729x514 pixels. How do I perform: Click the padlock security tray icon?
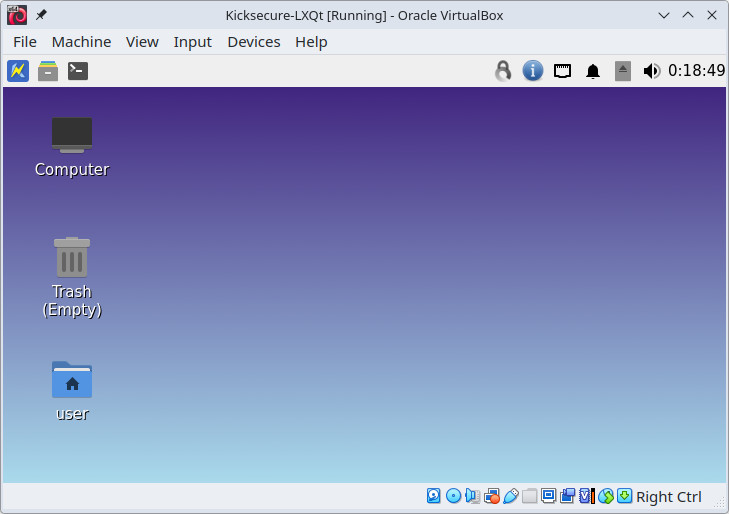click(x=503, y=71)
